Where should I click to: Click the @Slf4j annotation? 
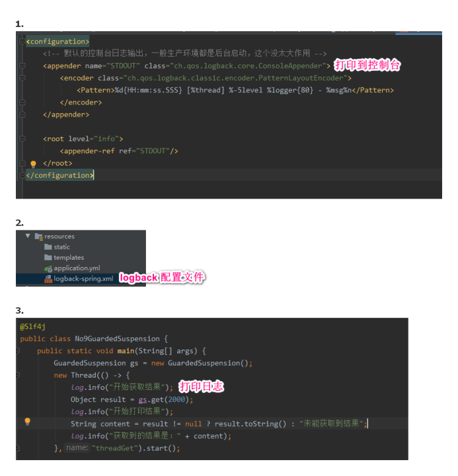click(33, 327)
